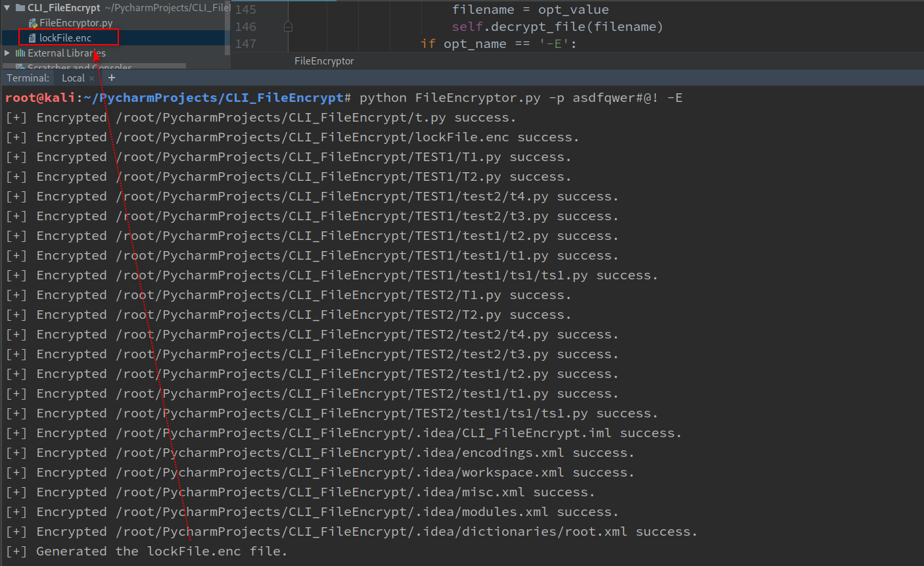The height and width of the screenshot is (566, 924).
Task: Click the terminal line .idea/workspace.xml success
Action: (x=320, y=473)
